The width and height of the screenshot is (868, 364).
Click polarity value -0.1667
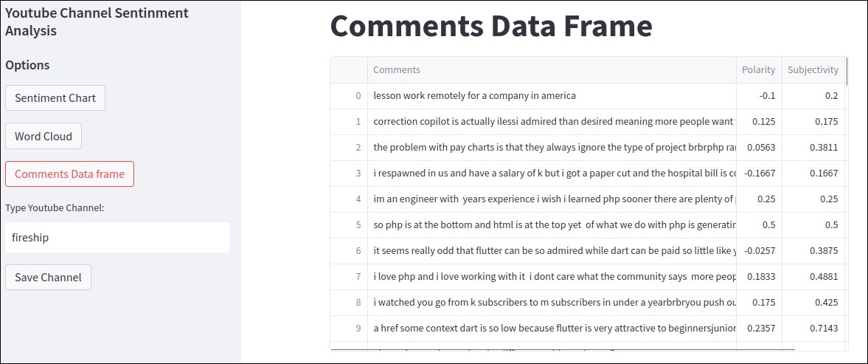click(x=758, y=174)
